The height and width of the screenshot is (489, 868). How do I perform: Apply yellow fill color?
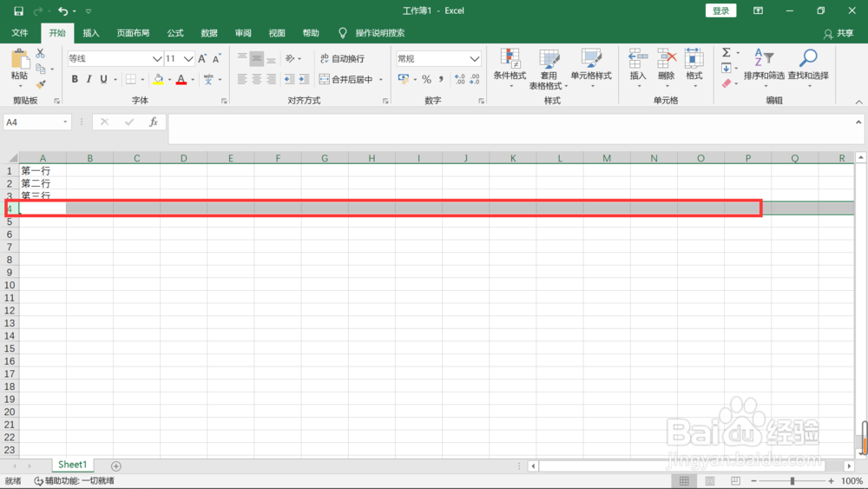[x=158, y=79]
